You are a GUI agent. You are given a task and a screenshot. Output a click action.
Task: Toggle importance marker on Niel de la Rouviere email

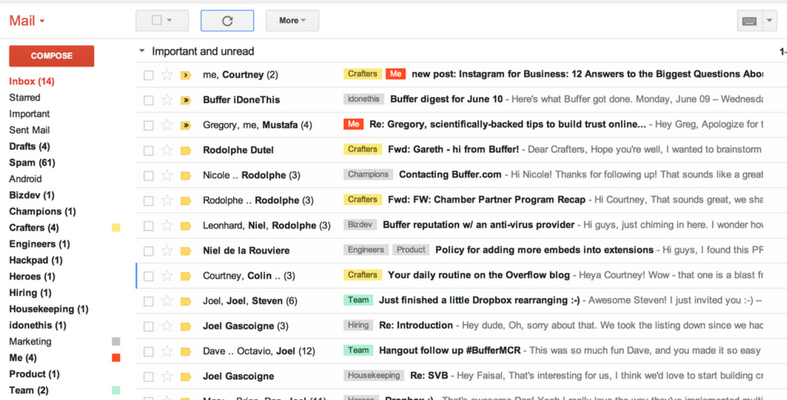tap(186, 250)
